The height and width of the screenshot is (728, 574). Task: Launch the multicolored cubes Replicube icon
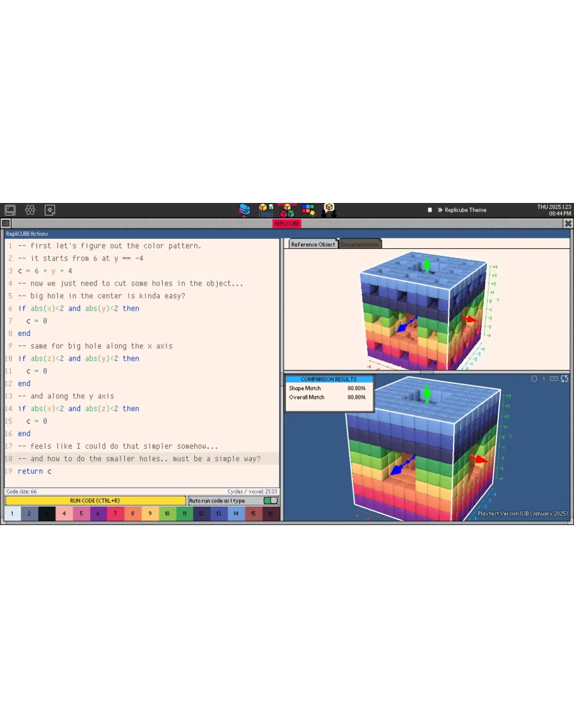coord(287,210)
